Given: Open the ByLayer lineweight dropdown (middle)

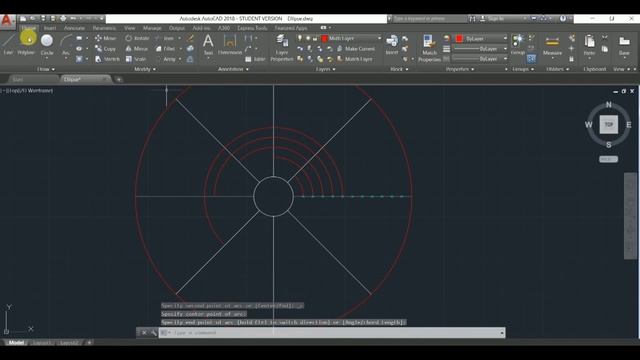Looking at the screenshot, I should 505,49.
